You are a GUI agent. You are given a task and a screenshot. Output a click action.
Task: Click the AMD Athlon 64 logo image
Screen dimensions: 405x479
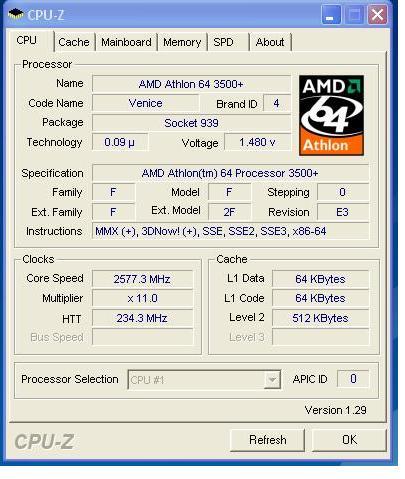click(x=331, y=115)
